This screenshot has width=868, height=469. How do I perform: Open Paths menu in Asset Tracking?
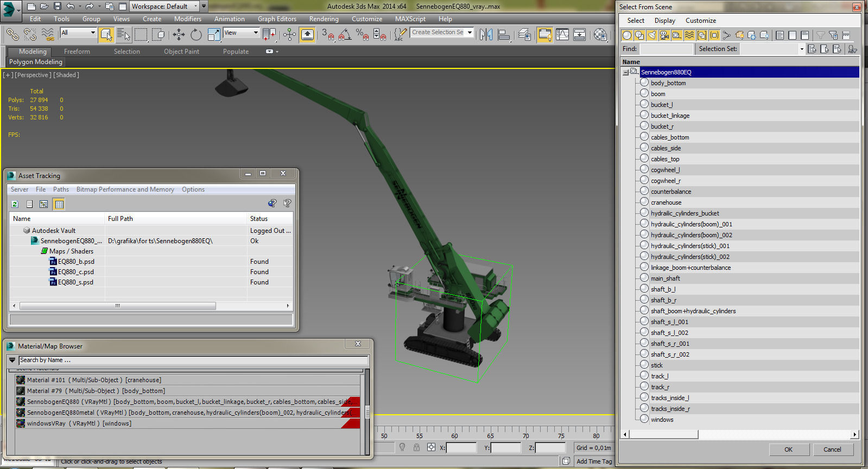tap(61, 189)
